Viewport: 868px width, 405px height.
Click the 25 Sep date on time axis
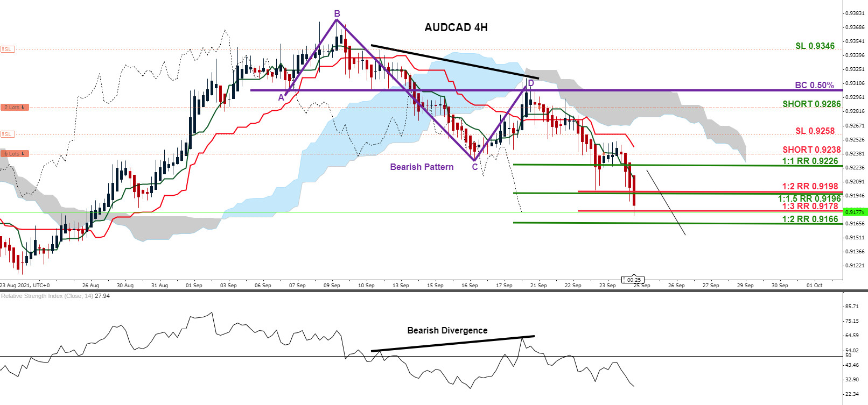[642, 286]
